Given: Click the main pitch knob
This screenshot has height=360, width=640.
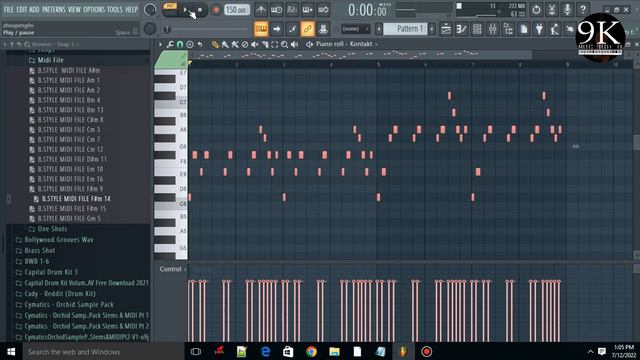Looking at the screenshot, I should (x=150, y=29).
